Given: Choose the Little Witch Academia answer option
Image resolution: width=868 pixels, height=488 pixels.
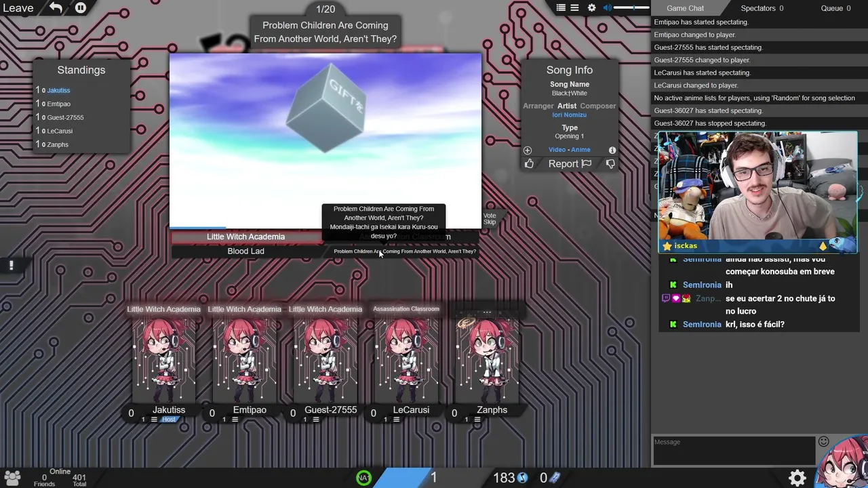Looking at the screenshot, I should 245,237.
